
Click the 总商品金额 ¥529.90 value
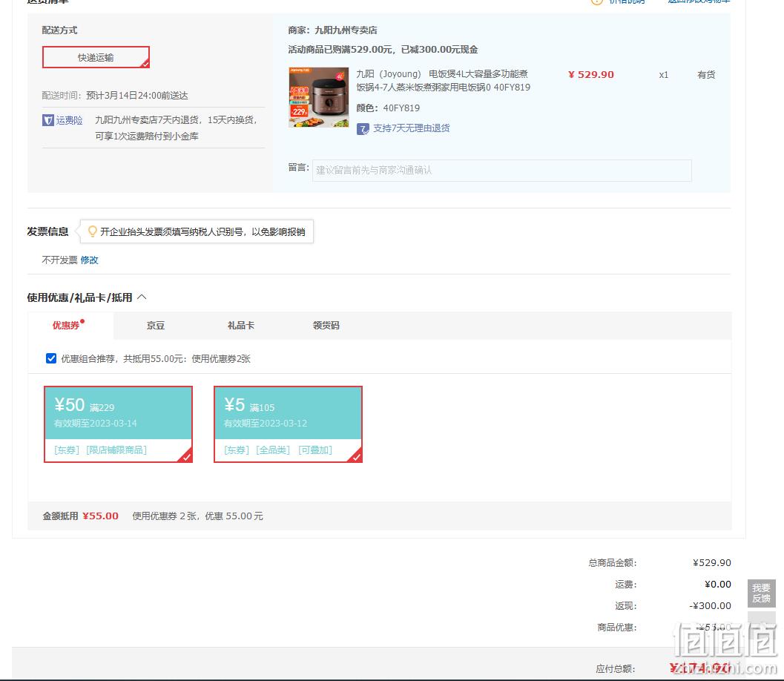pyautogui.click(x=712, y=563)
